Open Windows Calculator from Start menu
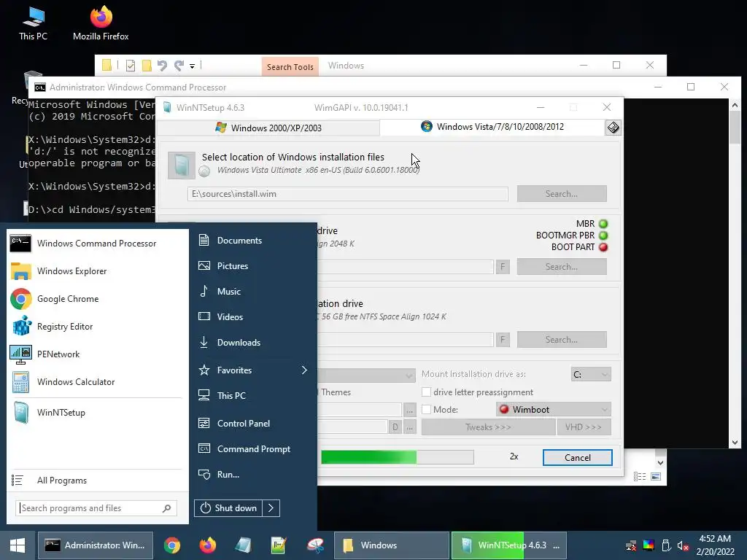 coord(97,382)
